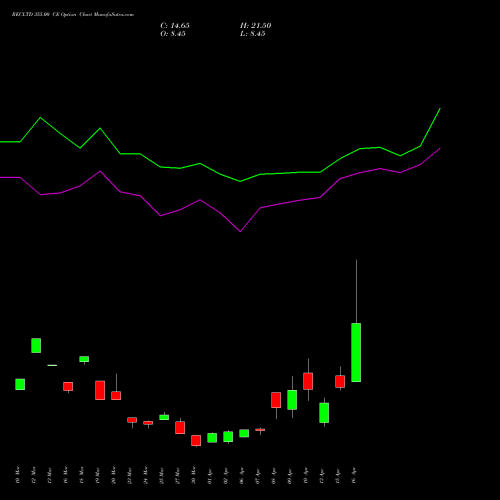Screen dimensions: 500x500
Task: Click the 20 Mar date label
Action: click(114, 475)
